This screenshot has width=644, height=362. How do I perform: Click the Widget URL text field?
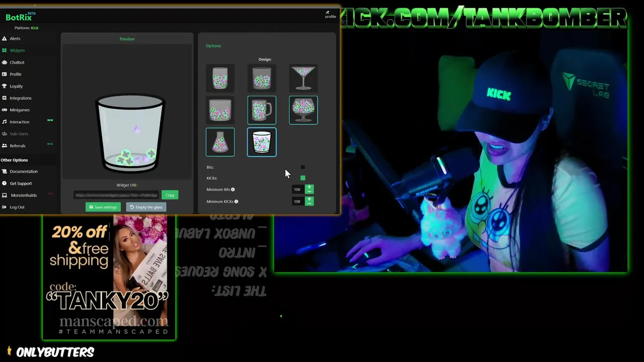coord(116,195)
